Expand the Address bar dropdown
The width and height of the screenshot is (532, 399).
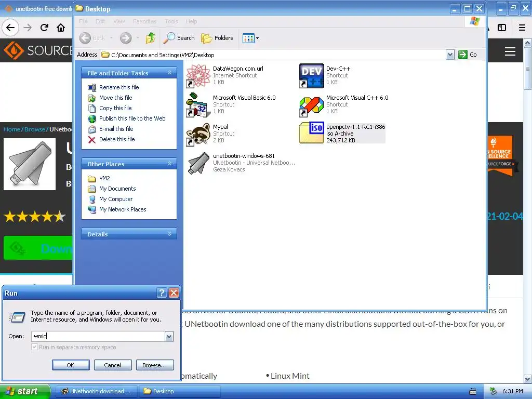tap(450, 55)
